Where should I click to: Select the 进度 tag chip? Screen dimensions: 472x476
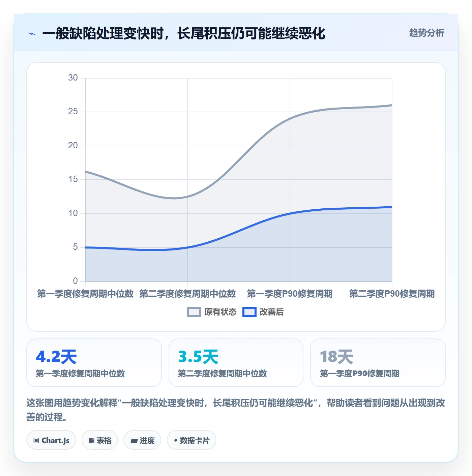142,440
